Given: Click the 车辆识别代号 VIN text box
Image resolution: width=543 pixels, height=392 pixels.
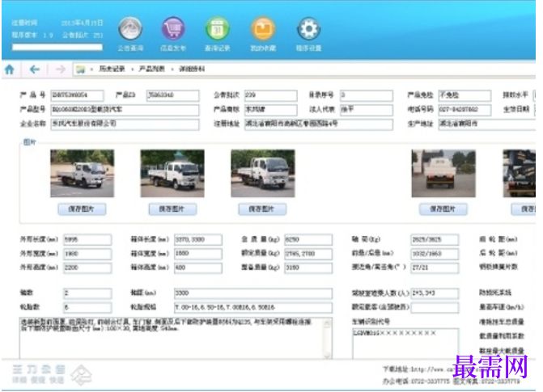Looking at the screenshot, I should coord(405,344).
